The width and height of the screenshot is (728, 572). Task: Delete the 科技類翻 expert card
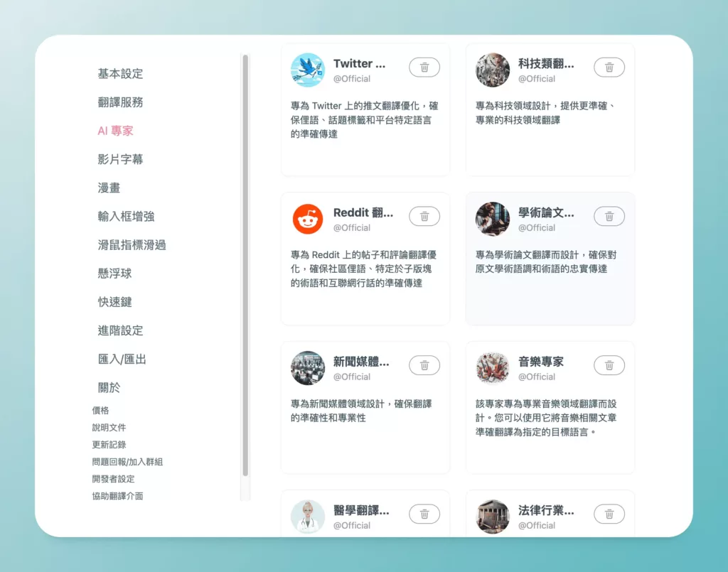point(609,68)
